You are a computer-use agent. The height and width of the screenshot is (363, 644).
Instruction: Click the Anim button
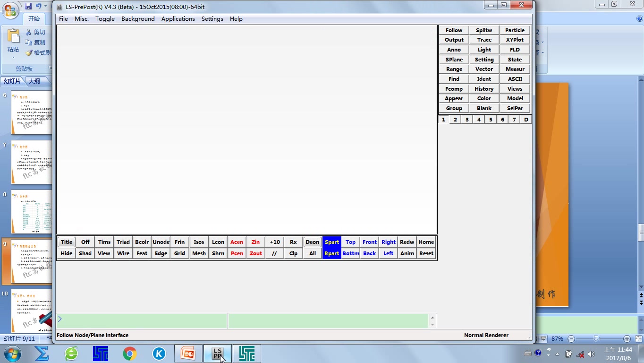pyautogui.click(x=407, y=253)
